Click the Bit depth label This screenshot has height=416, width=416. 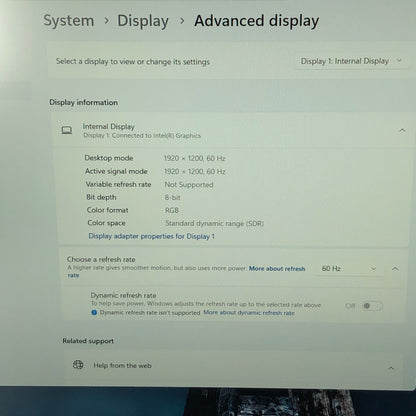click(101, 197)
